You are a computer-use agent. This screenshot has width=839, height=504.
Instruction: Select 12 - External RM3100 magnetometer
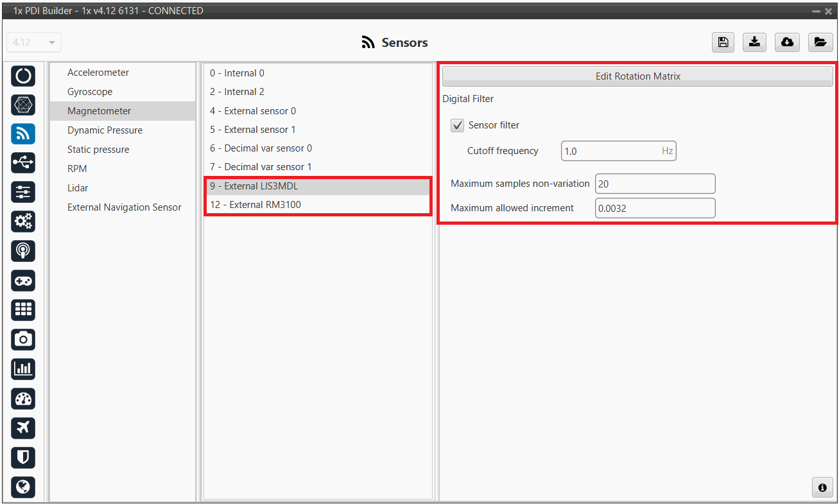tap(255, 205)
